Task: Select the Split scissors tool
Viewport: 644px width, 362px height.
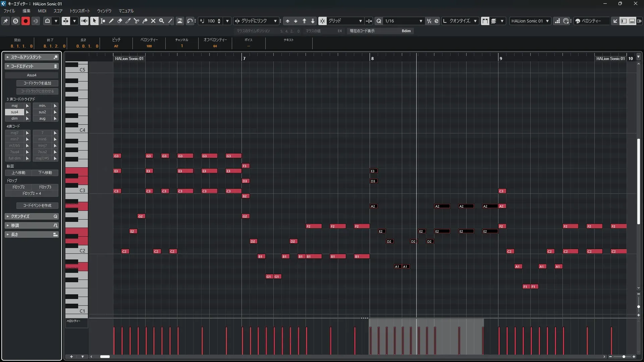Action: 136,21
